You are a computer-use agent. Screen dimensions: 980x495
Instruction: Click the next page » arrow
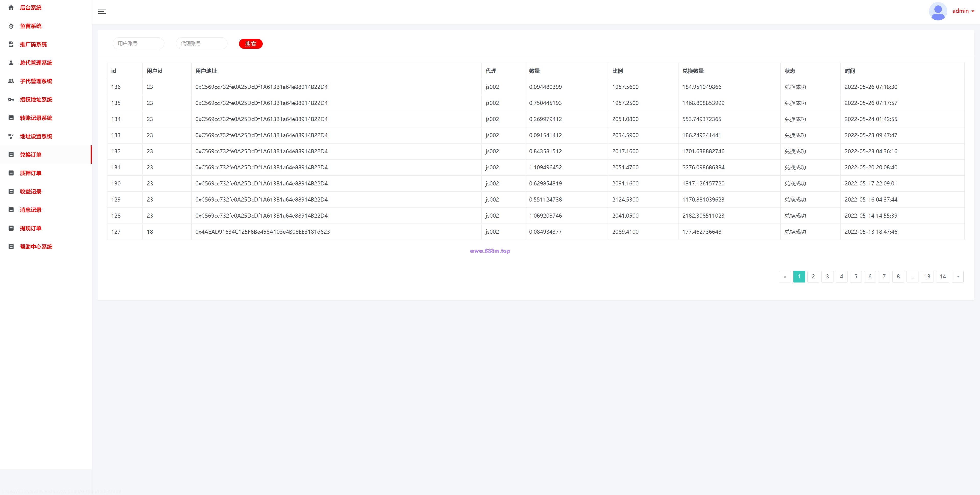[958, 276]
